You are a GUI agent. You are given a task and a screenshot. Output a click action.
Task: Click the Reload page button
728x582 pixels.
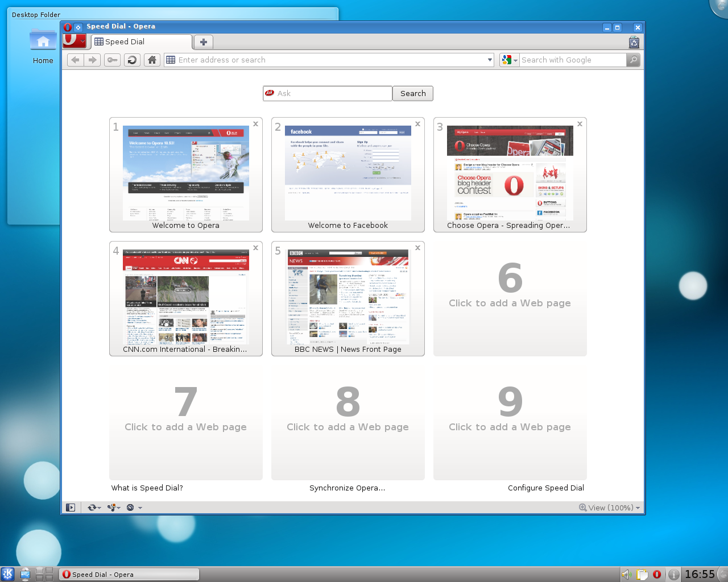(x=132, y=60)
